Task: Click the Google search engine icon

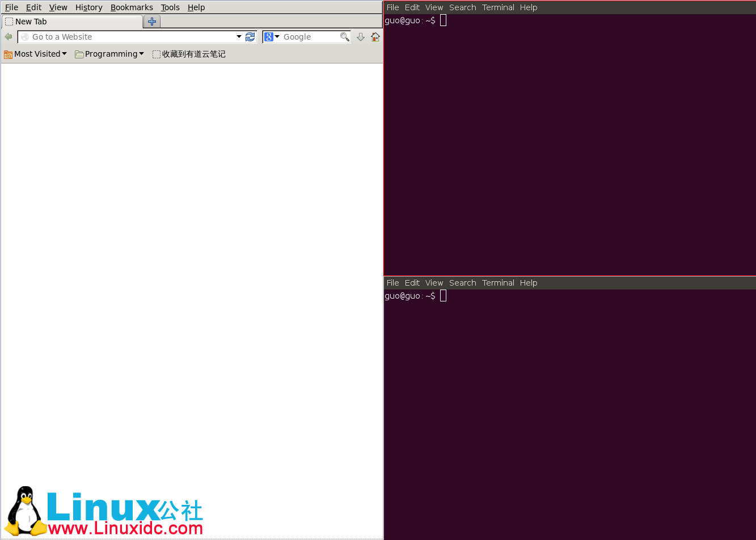Action: pos(268,36)
